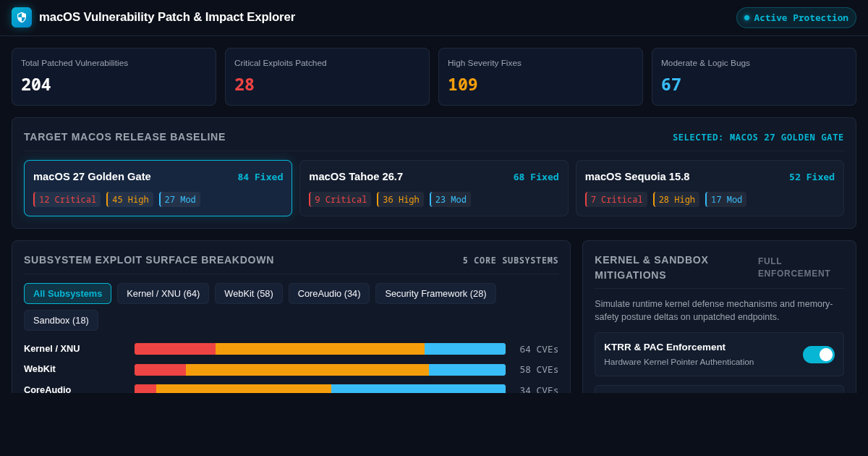Click the 17 Mod badge on Sequoia

[x=726, y=200]
